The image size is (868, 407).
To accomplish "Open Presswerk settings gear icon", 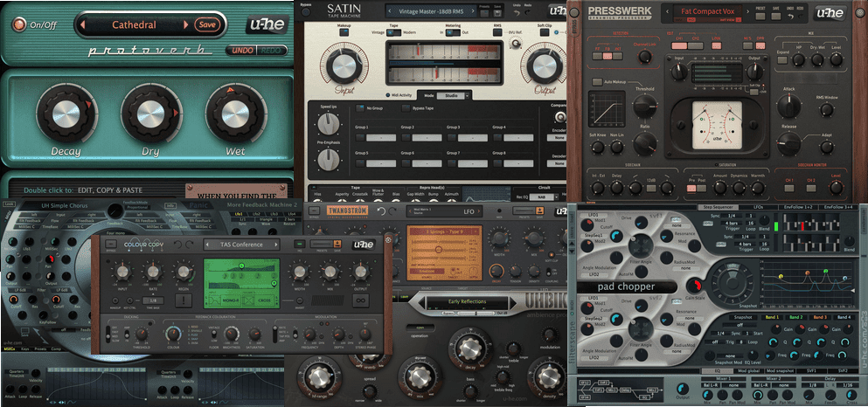I will point(860,13).
